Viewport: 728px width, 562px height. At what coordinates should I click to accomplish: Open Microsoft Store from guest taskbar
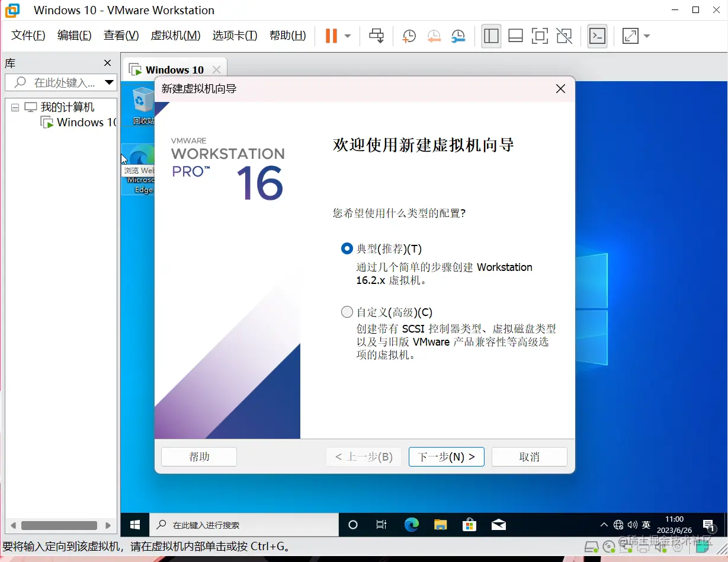tap(469, 525)
